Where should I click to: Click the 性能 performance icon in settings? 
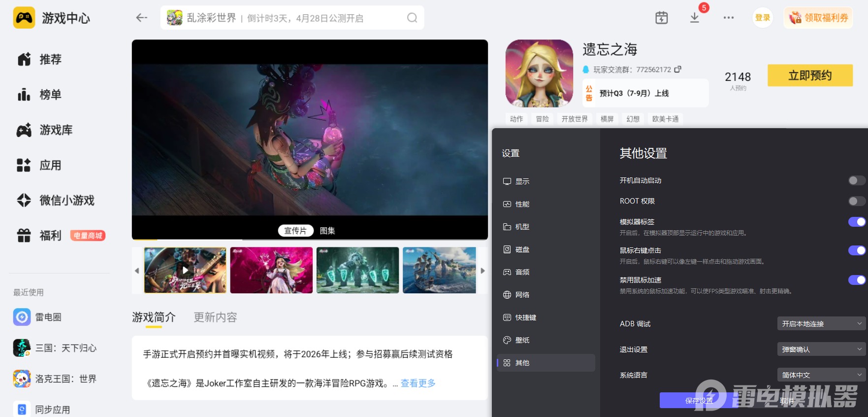click(x=507, y=204)
